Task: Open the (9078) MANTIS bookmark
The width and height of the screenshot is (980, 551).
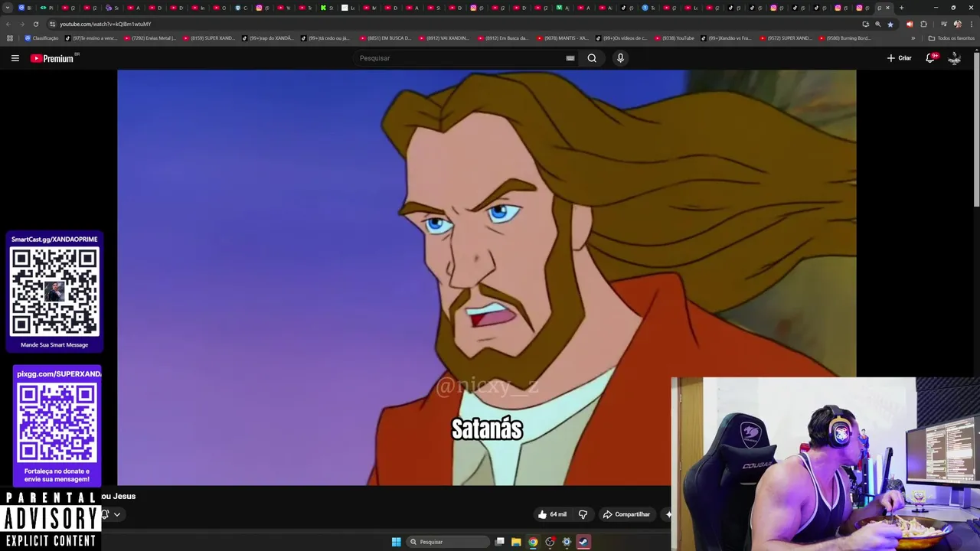Action: click(563, 38)
